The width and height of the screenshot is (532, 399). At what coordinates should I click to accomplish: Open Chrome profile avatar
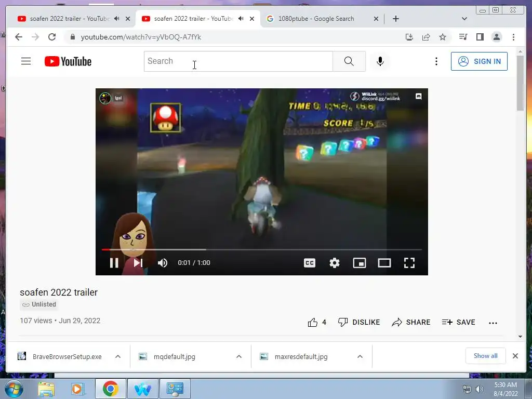coord(496,37)
